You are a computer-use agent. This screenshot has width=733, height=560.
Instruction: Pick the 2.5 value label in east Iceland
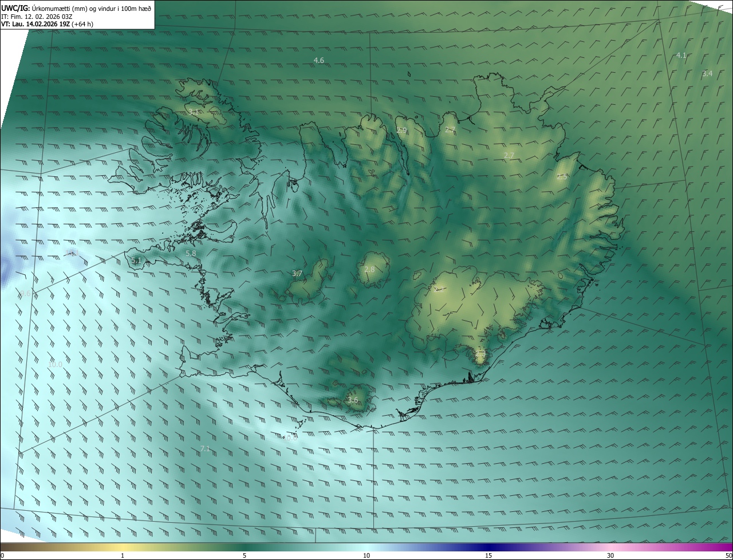[562, 177]
